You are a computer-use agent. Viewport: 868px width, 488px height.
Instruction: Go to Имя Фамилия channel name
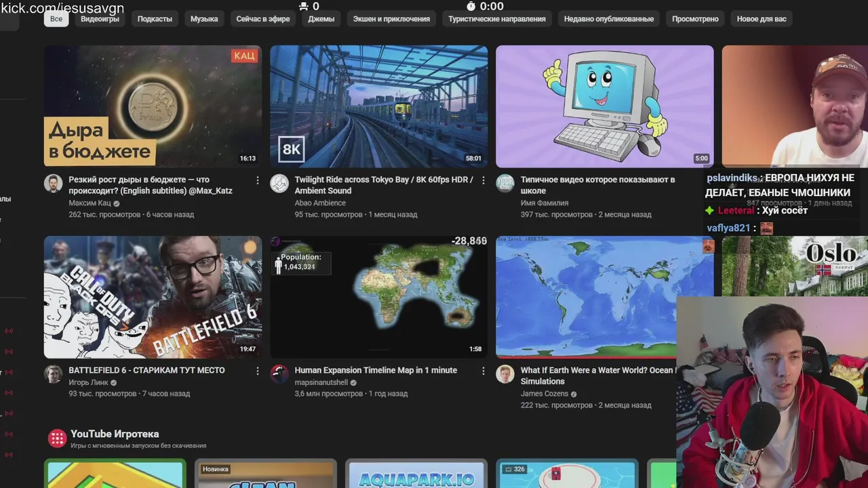click(545, 203)
